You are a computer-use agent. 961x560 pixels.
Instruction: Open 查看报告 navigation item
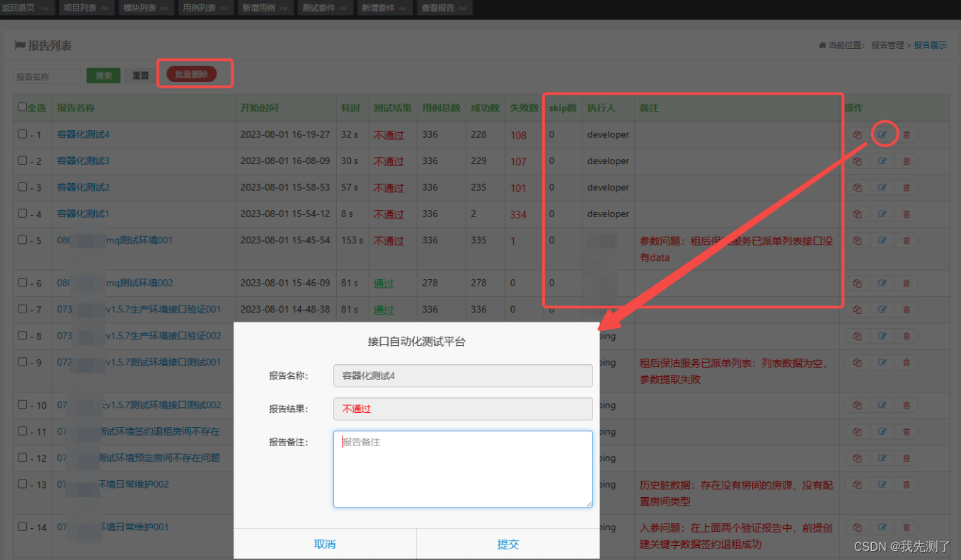point(444,8)
